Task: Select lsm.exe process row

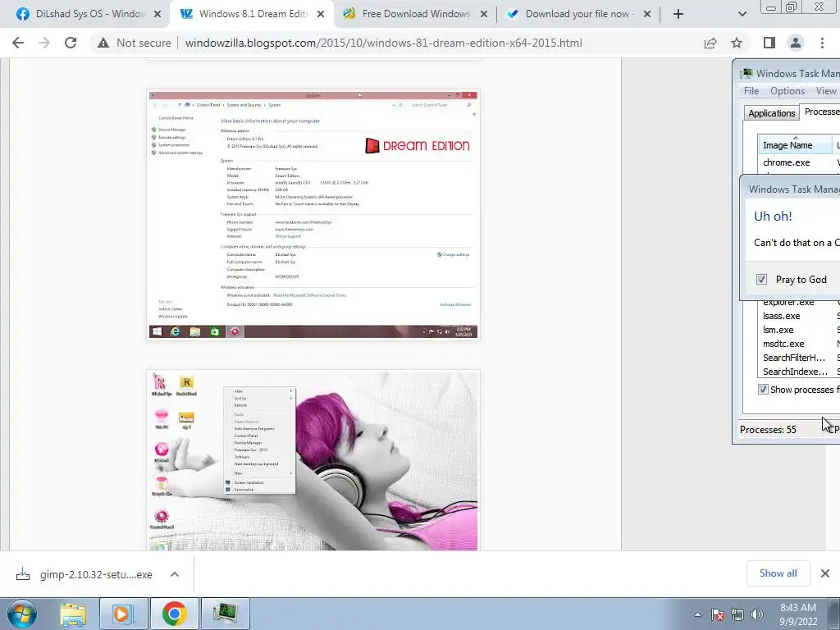Action: [x=799, y=330]
